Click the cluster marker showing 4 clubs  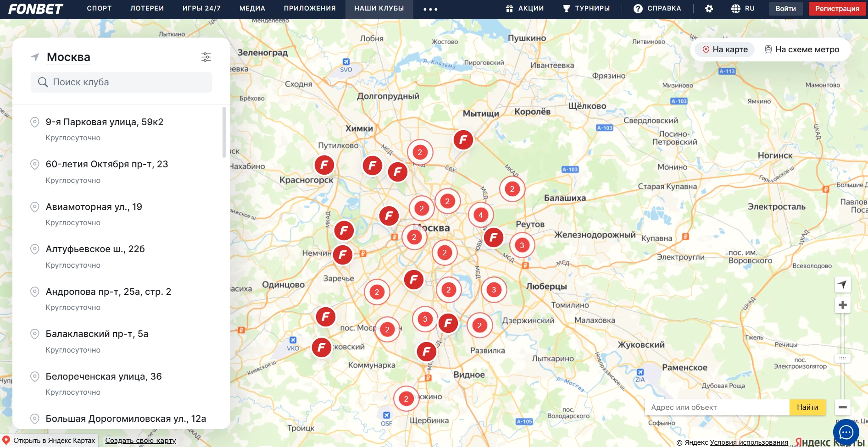[x=480, y=215]
